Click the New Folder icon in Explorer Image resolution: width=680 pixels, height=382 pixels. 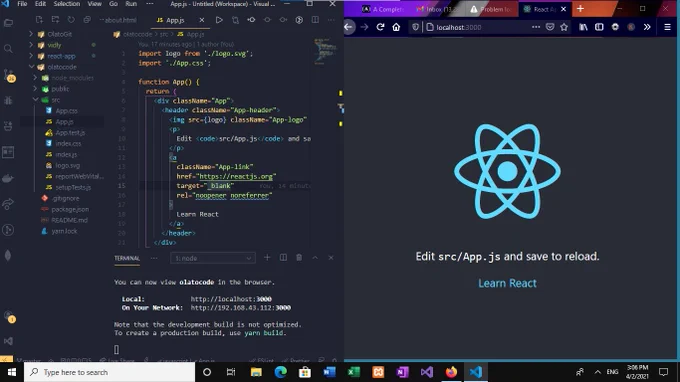[55, 20]
